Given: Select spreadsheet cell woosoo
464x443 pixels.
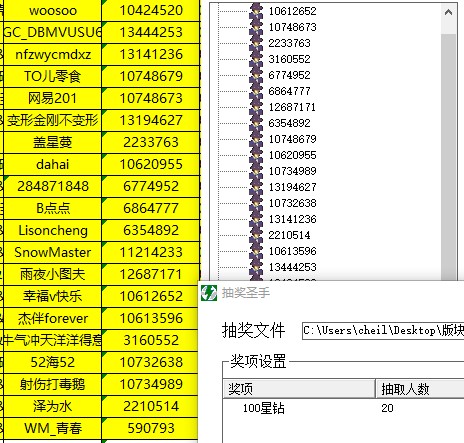Looking at the screenshot, I should [x=52, y=10].
